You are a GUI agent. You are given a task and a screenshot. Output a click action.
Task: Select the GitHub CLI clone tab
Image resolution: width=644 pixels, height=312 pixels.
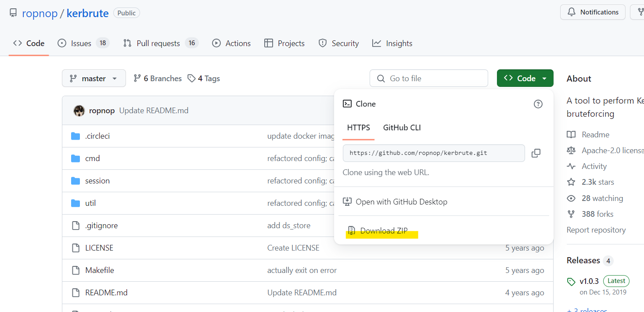click(402, 128)
